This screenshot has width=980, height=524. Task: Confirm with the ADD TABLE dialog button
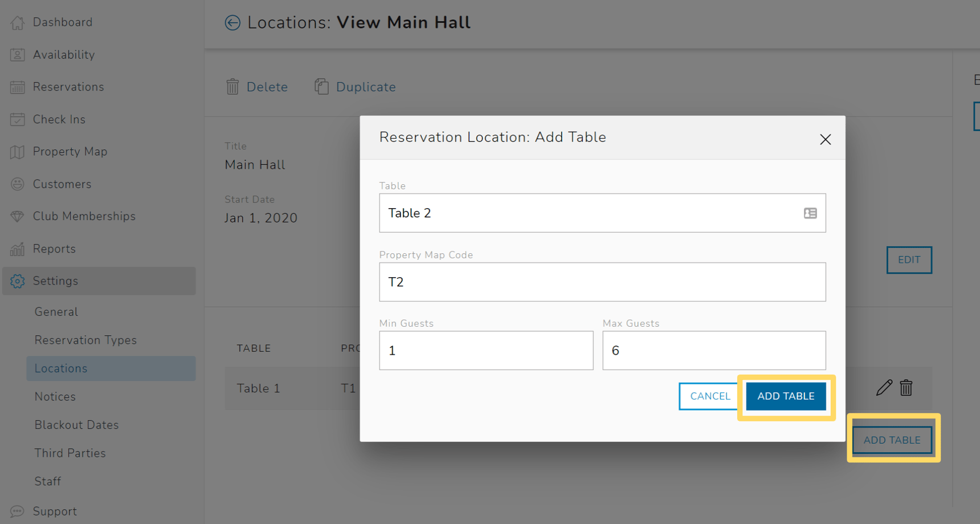point(786,396)
